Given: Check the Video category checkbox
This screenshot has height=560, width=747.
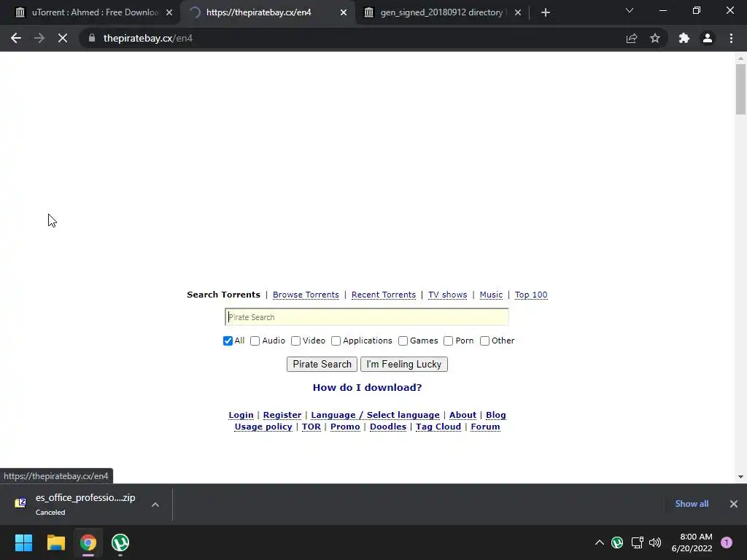Looking at the screenshot, I should 296,341.
